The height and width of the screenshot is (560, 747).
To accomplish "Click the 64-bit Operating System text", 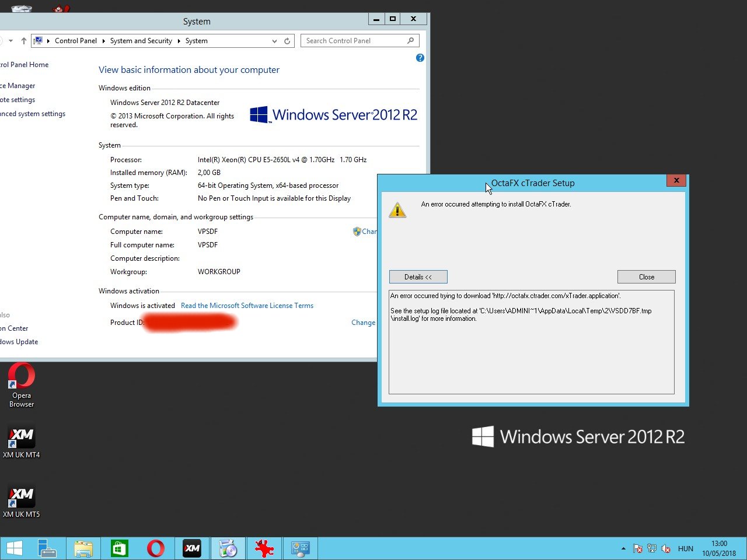I will [268, 185].
